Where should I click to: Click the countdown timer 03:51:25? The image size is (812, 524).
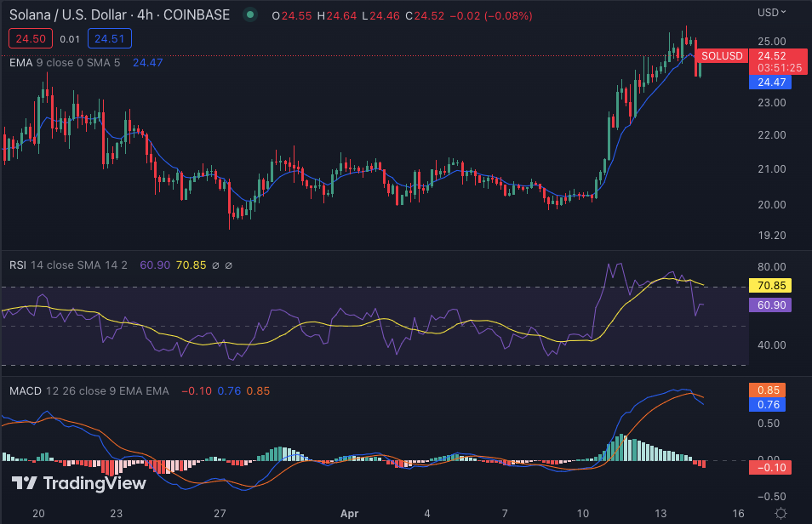click(780, 68)
